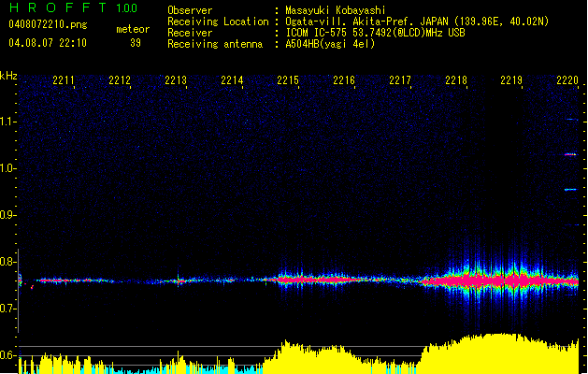
Task: Click the 2219 time axis label
Action: [511, 79]
